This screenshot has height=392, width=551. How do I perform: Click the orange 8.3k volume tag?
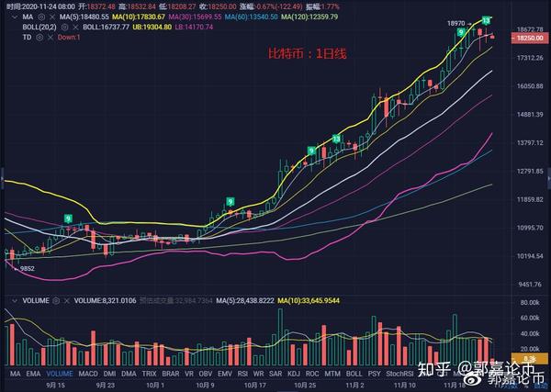pyautogui.click(x=530, y=358)
